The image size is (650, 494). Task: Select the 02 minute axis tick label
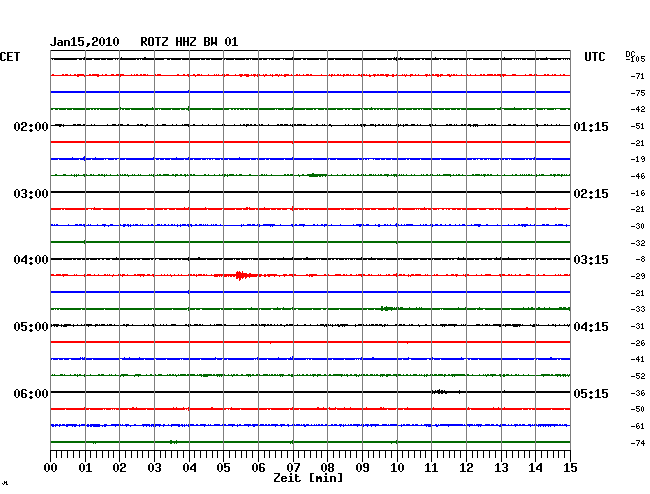point(119,468)
